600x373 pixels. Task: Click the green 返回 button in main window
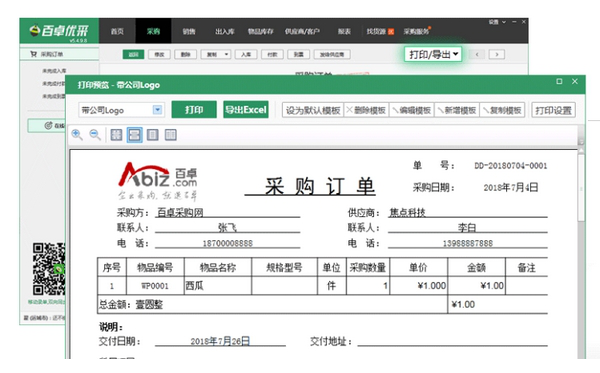(133, 54)
